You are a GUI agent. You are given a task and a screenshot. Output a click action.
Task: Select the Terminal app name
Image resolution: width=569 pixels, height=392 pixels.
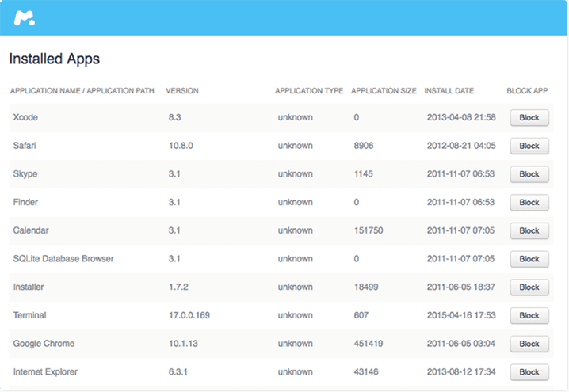click(30, 315)
